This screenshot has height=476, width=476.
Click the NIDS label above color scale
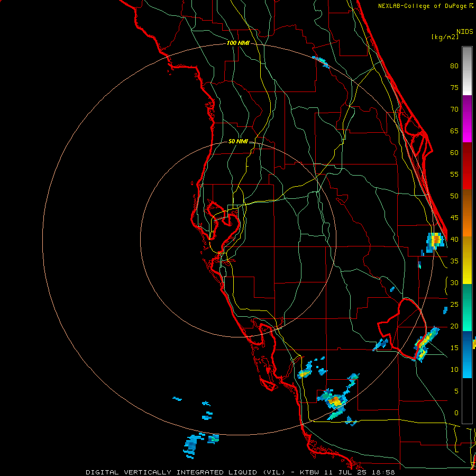[x=464, y=32]
